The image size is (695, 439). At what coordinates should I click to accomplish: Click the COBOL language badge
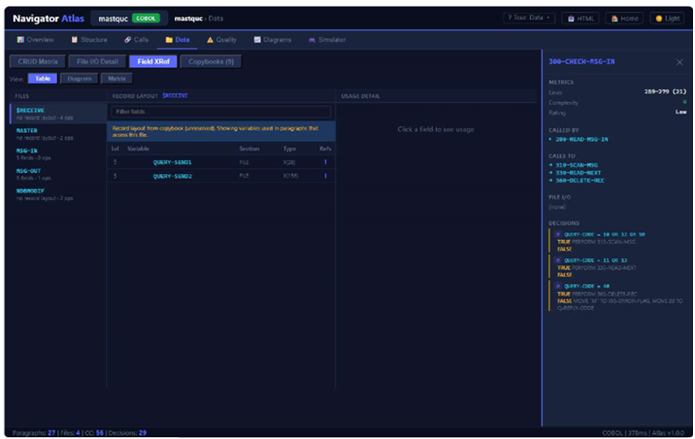(x=145, y=18)
